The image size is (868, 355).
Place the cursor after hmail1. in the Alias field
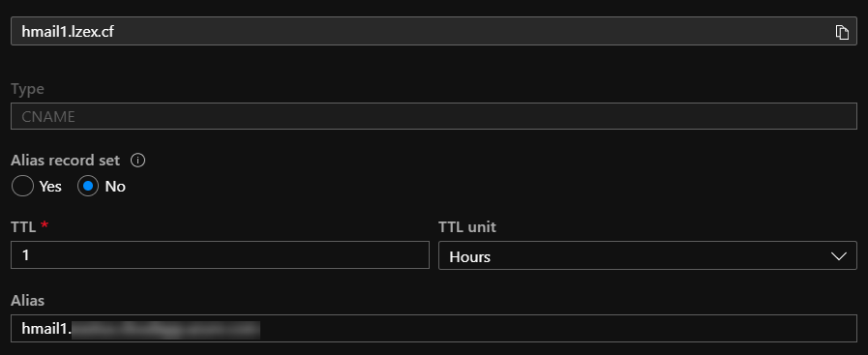tap(72, 329)
